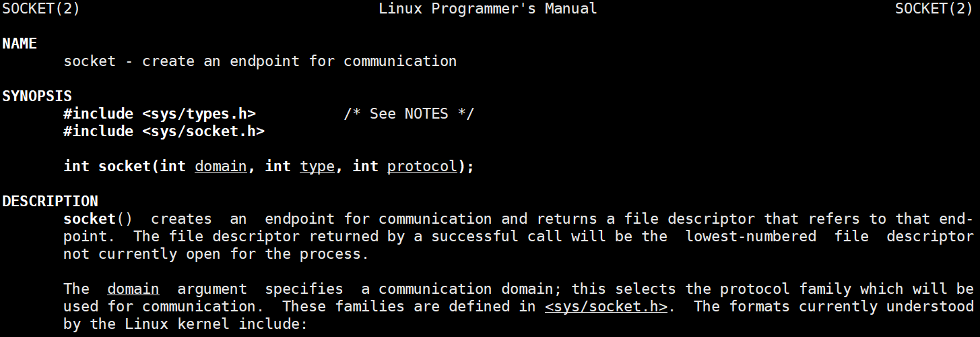Click the SOCKET(2) title at top right
The image size is (980, 337).
(x=934, y=9)
